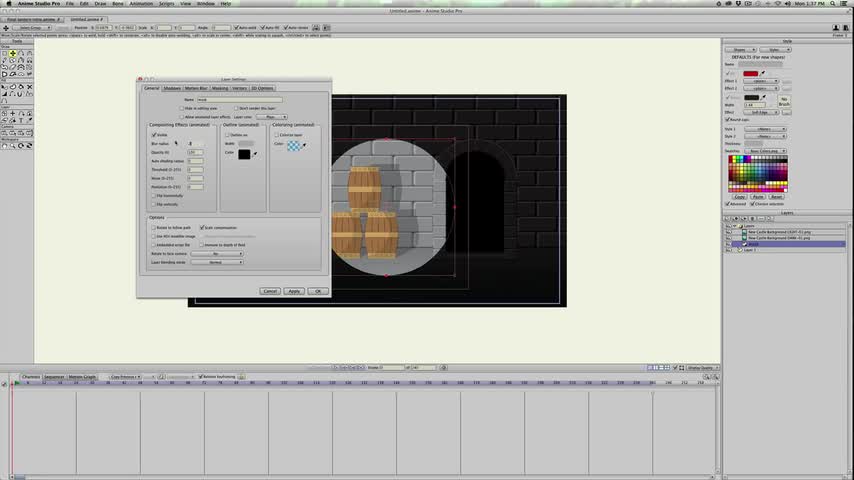Open the Layer blending mode dropdown
This screenshot has height=480, width=854.
219,262
